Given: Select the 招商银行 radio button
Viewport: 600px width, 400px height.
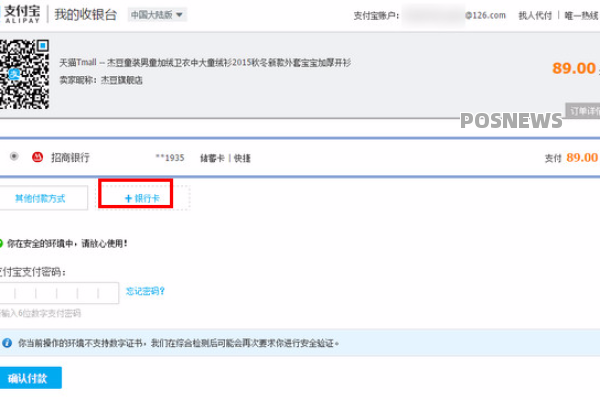Looking at the screenshot, I should [x=14, y=156].
